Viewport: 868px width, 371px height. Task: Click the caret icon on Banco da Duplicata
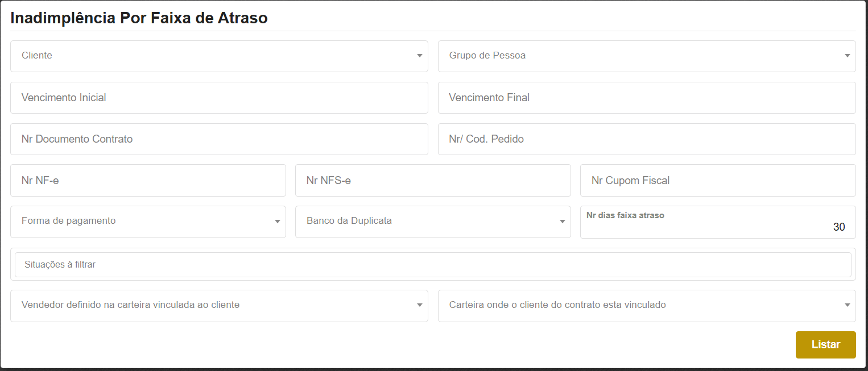coord(562,222)
